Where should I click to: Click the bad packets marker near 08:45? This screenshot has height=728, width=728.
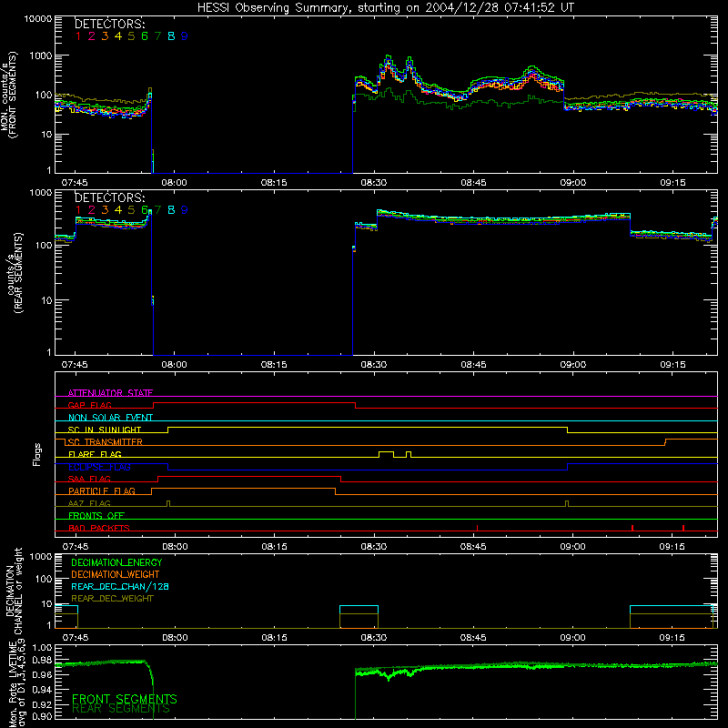(477, 528)
